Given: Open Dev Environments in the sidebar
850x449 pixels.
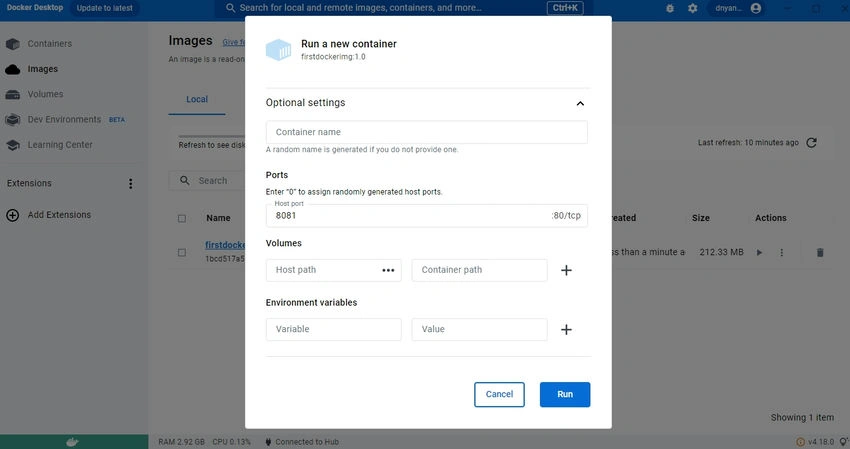Looking at the screenshot, I should point(64,119).
